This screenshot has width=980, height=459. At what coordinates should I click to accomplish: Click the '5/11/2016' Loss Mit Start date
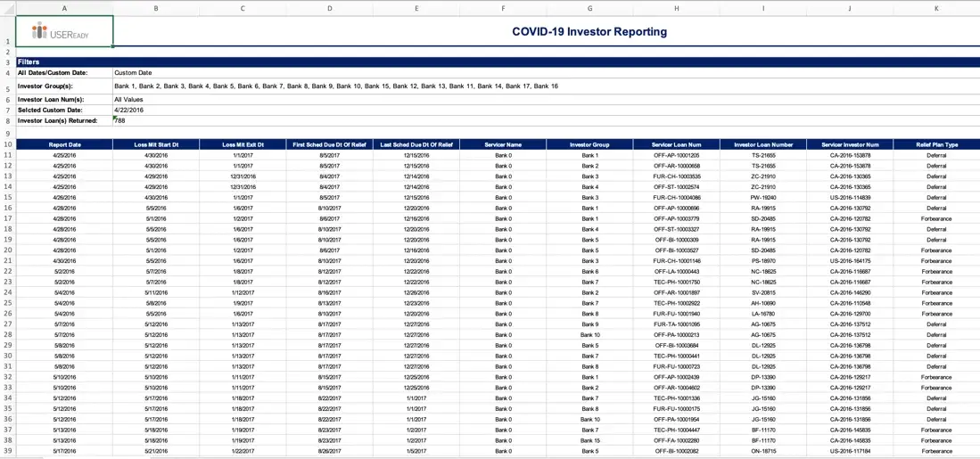[x=156, y=292]
